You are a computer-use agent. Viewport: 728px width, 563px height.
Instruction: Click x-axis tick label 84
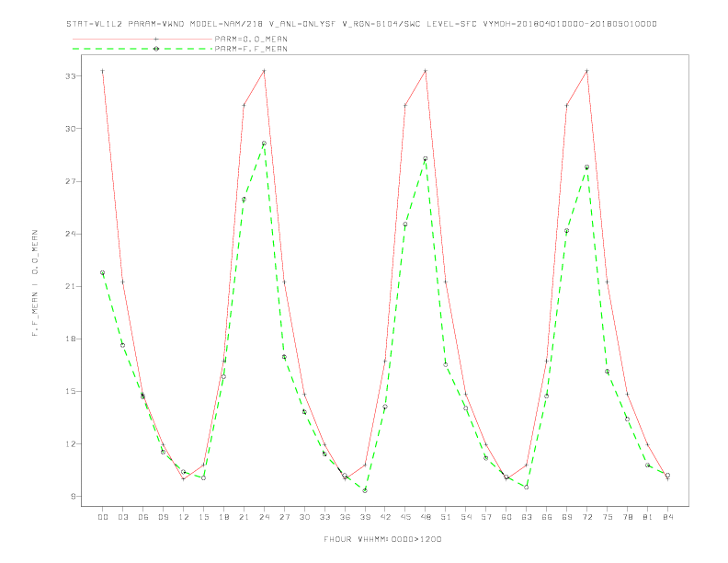[667, 517]
